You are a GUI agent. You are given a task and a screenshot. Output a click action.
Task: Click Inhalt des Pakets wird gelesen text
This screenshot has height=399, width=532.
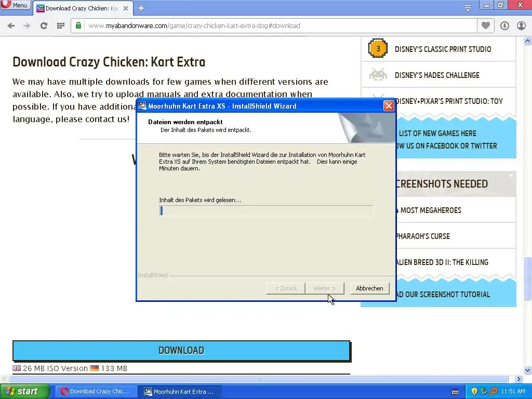[x=200, y=200]
